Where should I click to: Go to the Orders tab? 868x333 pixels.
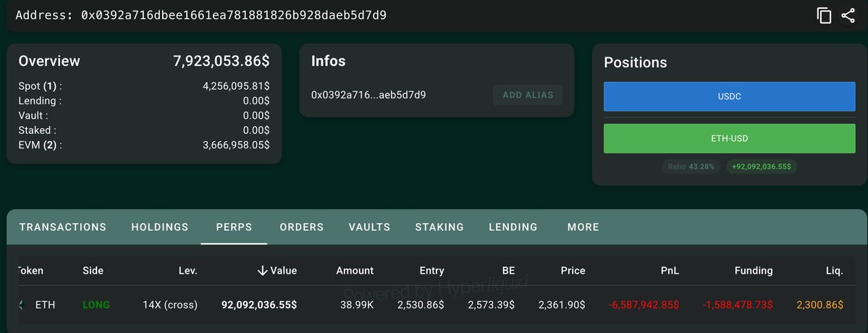pos(302,227)
